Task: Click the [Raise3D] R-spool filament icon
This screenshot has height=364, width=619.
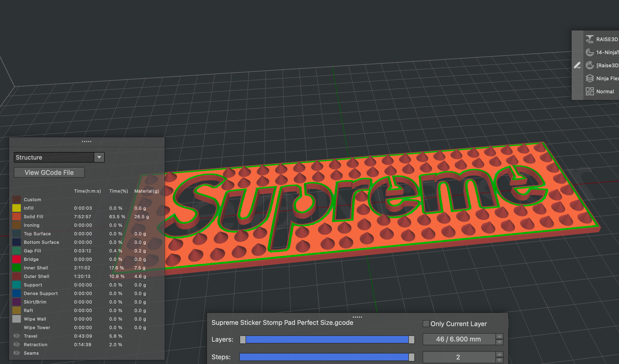Action: [x=589, y=65]
